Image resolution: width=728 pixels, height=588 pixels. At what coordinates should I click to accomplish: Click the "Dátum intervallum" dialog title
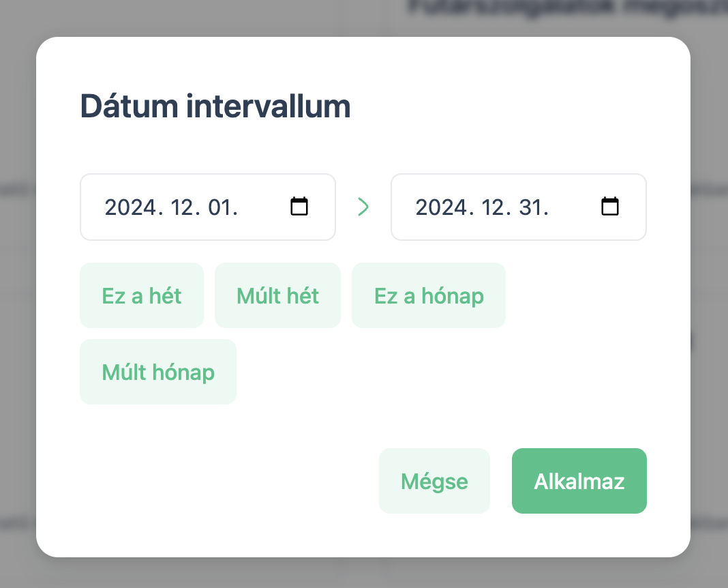215,106
